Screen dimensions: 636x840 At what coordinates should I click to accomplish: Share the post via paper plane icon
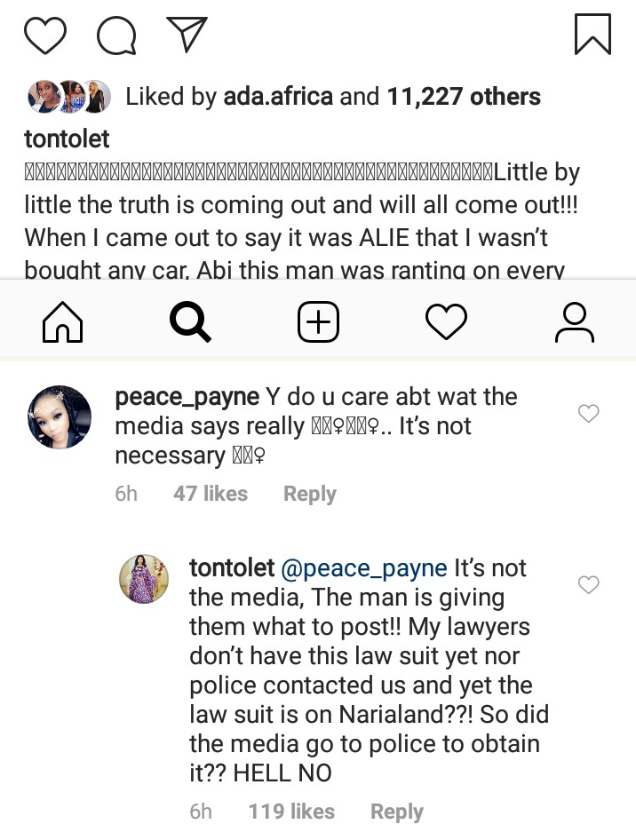point(187,35)
